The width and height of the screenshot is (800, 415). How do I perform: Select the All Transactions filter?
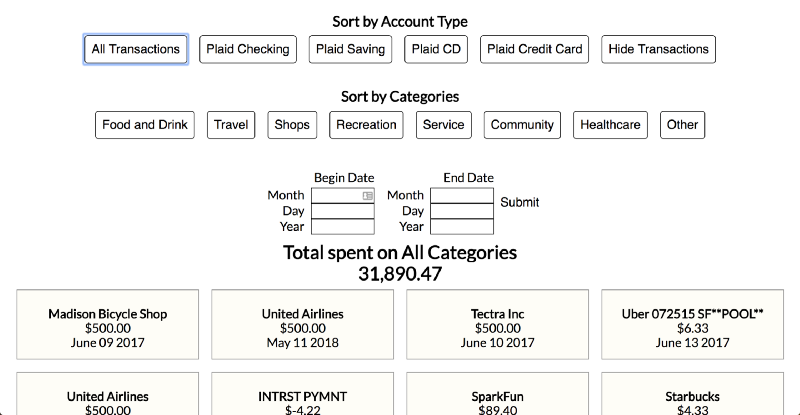point(135,49)
